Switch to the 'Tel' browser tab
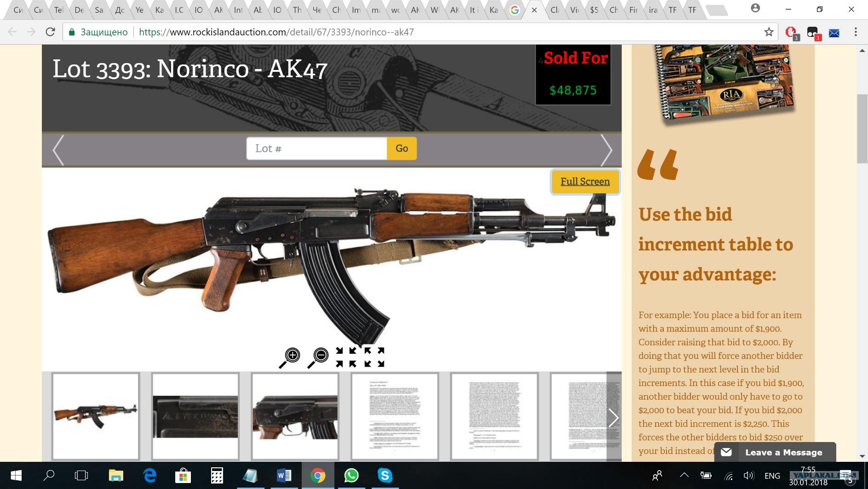Image resolution: width=868 pixels, height=489 pixels. pos(58,10)
